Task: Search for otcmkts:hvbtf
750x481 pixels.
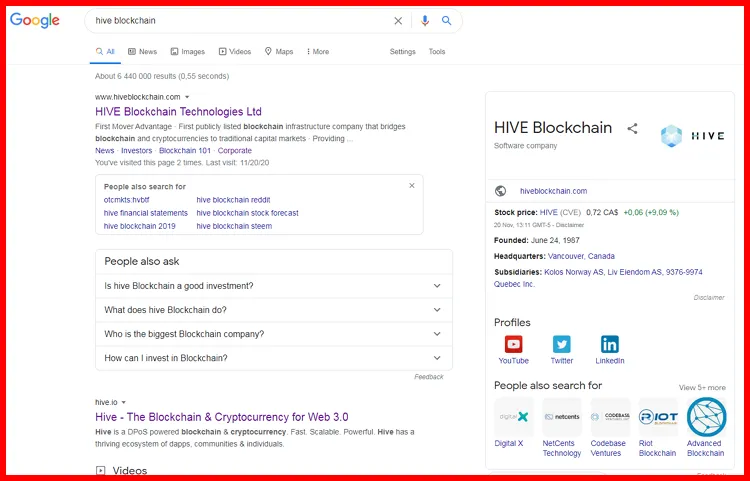Action: [126, 200]
